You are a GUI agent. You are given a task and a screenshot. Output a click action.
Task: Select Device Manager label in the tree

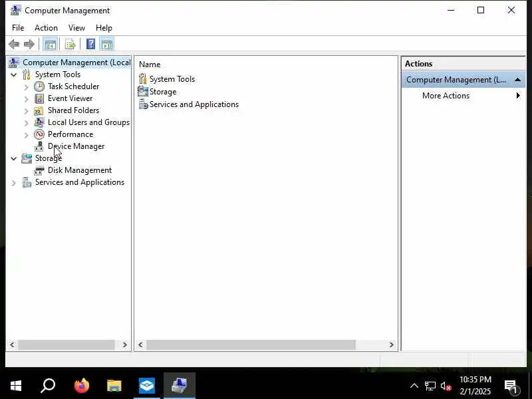(x=76, y=146)
